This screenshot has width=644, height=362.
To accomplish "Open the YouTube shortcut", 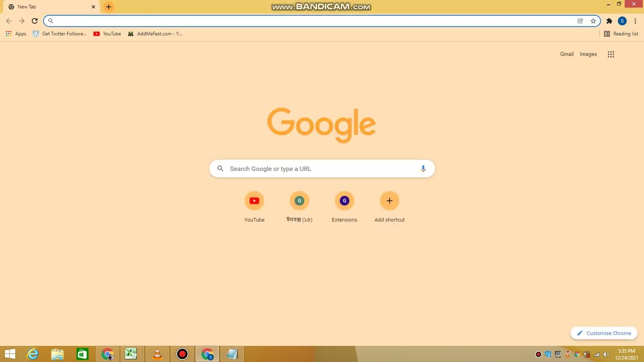I will coord(254,201).
